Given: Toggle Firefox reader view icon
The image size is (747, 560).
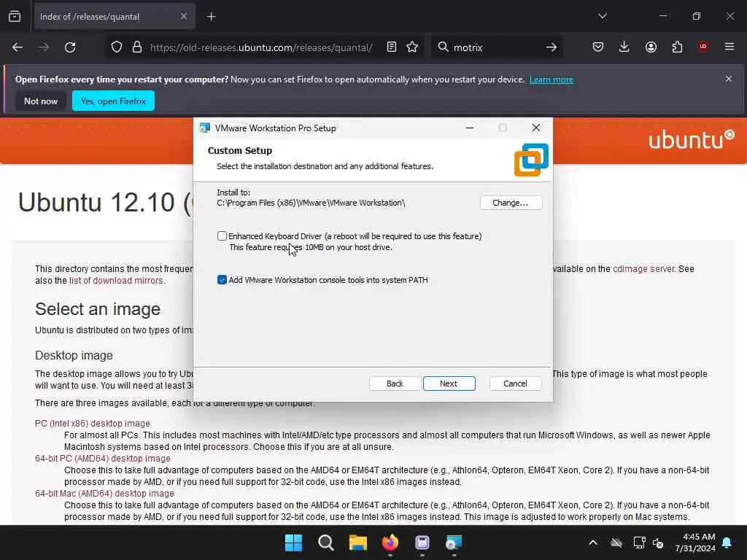Looking at the screenshot, I should (x=392, y=47).
